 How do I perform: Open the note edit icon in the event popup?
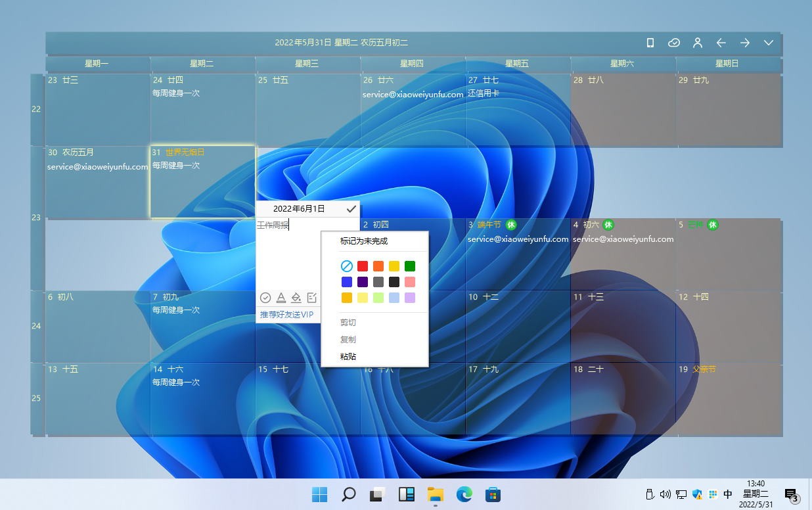[311, 297]
